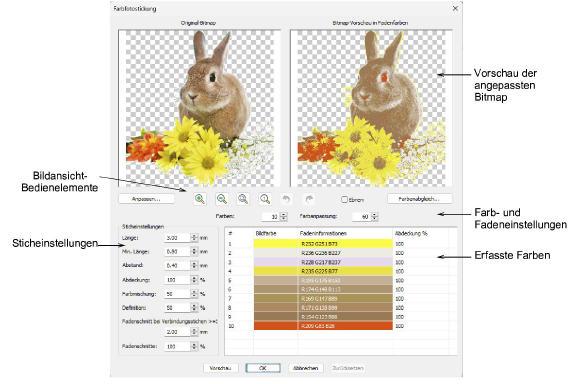Click the Farbmischung value field
The width and height of the screenshot is (572, 384).
[178, 294]
